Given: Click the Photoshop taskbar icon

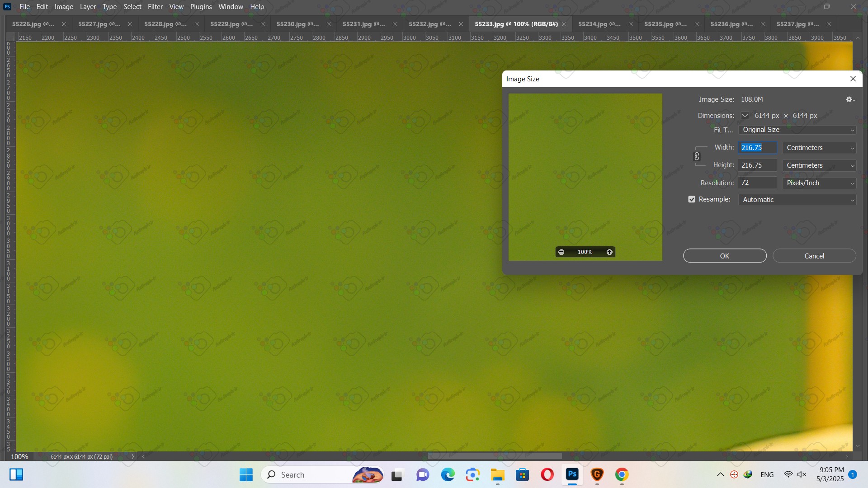Looking at the screenshot, I should 572,475.
